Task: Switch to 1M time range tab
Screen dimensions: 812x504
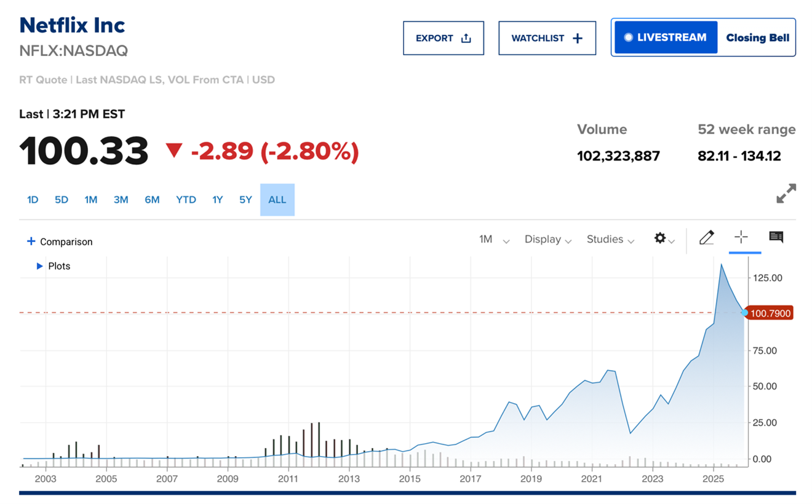Action: coord(91,200)
